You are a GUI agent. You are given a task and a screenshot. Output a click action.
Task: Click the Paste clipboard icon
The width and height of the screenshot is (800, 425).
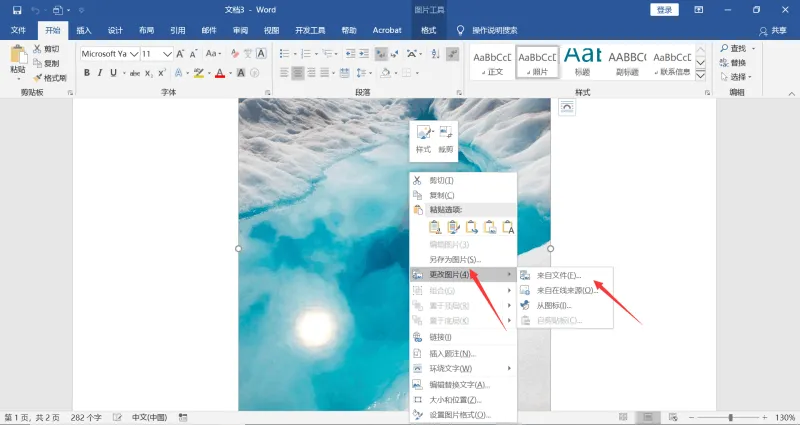pyautogui.click(x=18, y=56)
